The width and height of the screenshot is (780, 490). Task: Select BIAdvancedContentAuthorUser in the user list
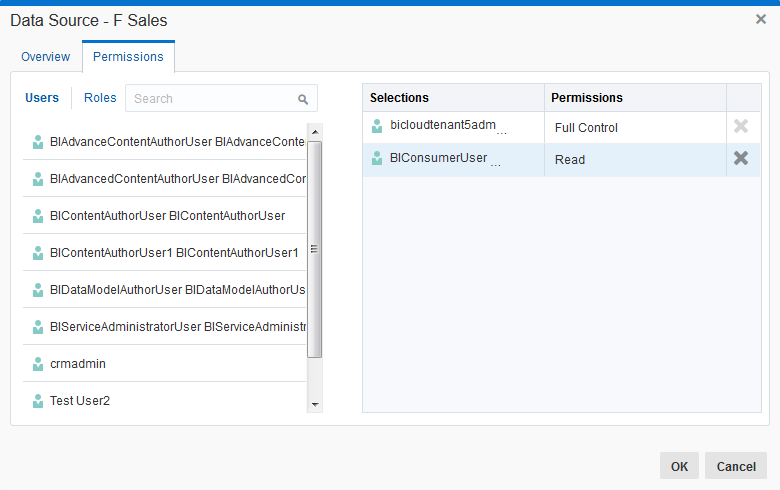tap(165, 179)
